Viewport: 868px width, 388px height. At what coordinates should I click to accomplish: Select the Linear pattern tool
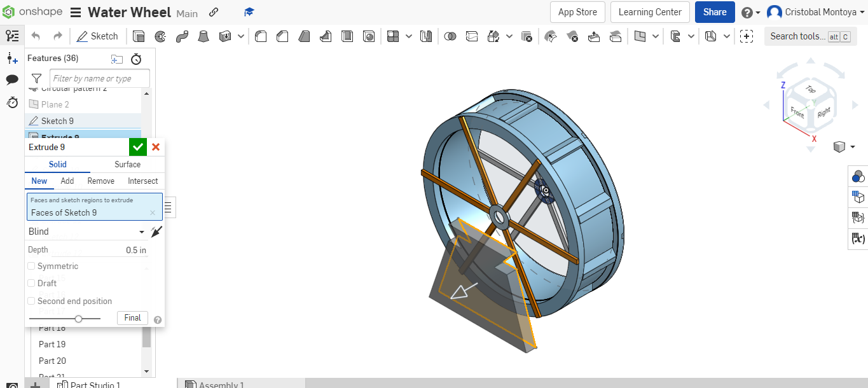pos(394,36)
